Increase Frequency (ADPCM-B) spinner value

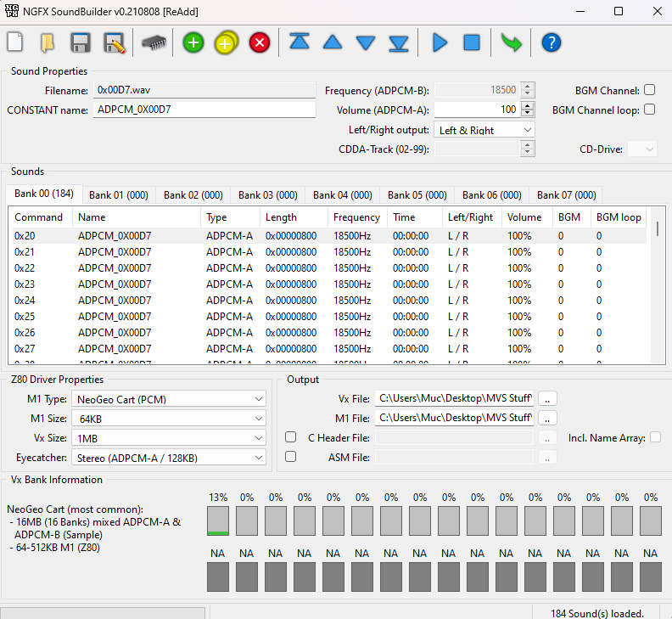[x=528, y=86]
